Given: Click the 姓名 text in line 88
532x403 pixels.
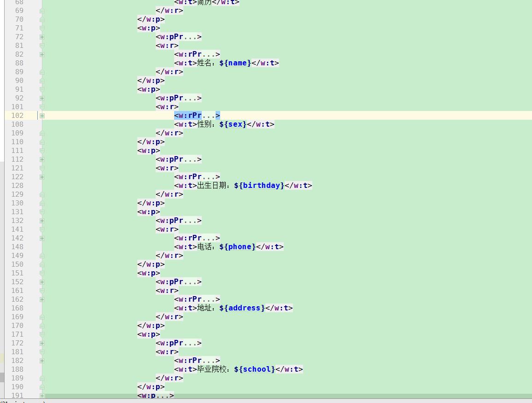Looking at the screenshot, I should pos(205,63).
